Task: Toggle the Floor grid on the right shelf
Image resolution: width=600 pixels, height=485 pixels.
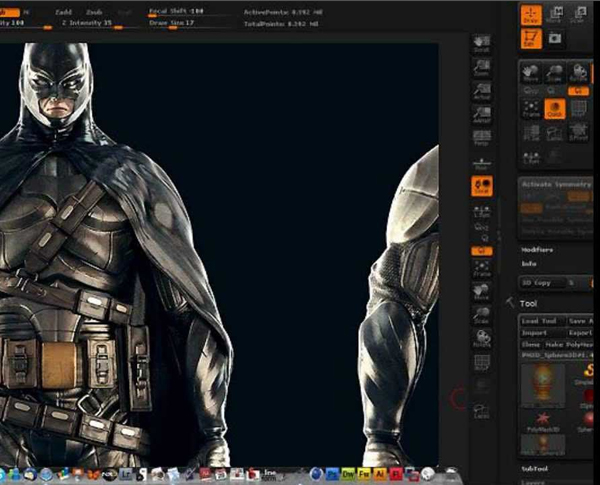Action: [482, 164]
